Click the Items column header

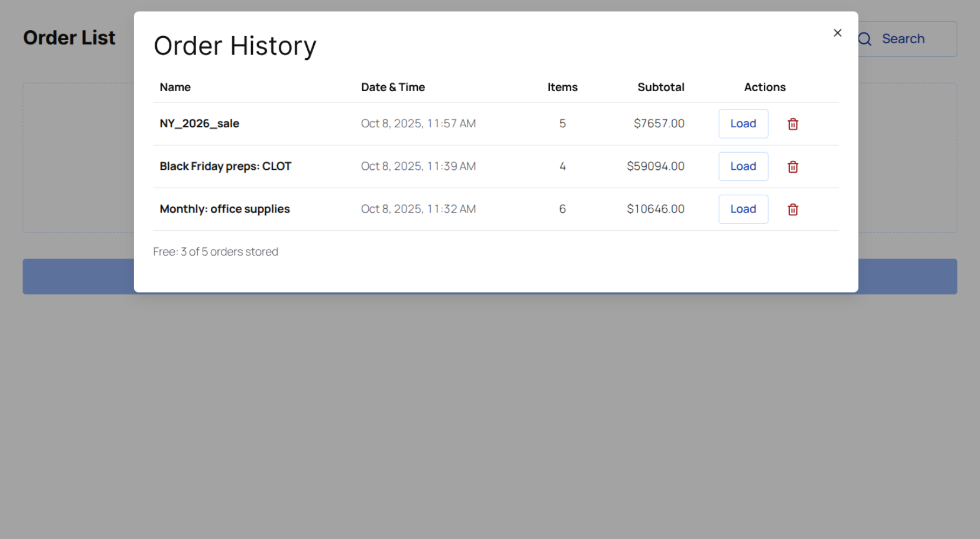(562, 87)
